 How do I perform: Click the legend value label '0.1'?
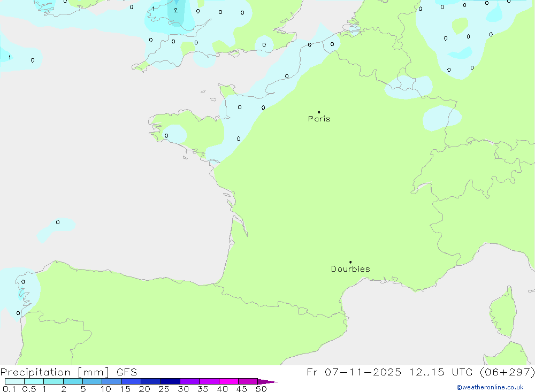coord(9,389)
